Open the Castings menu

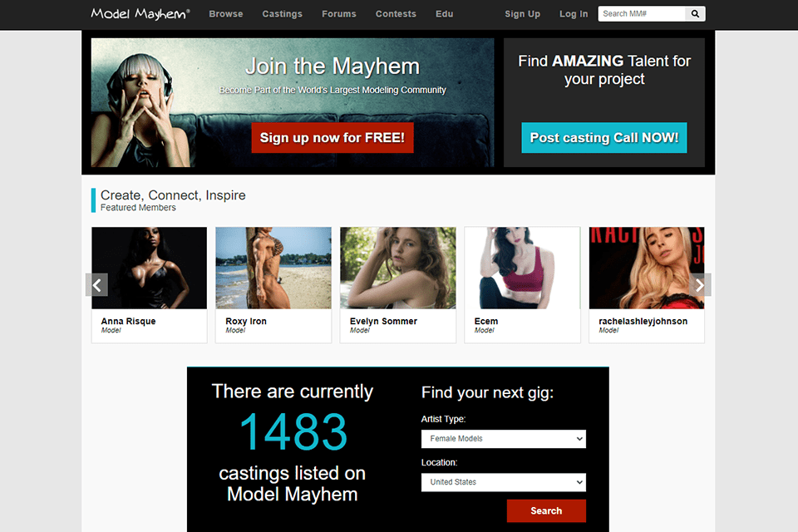(x=282, y=14)
